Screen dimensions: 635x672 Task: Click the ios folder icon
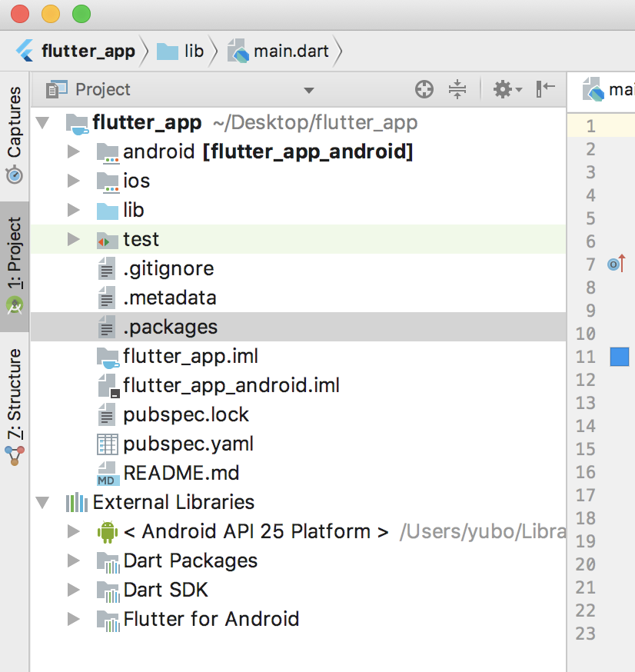coord(108,182)
